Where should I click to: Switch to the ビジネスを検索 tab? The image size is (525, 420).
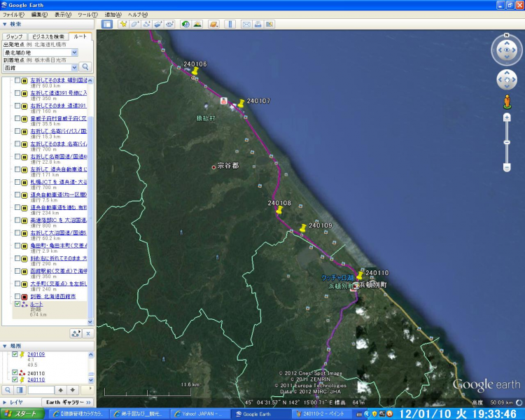point(48,36)
